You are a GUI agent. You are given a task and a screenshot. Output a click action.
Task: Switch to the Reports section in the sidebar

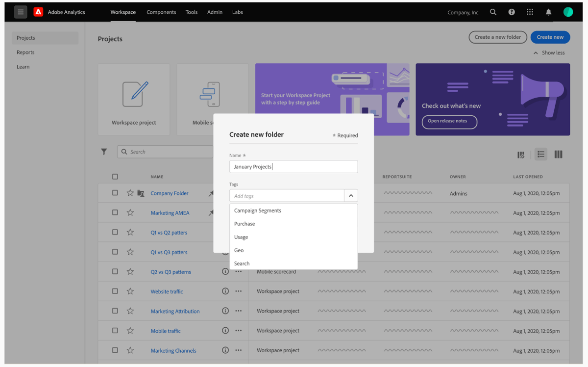click(x=26, y=52)
